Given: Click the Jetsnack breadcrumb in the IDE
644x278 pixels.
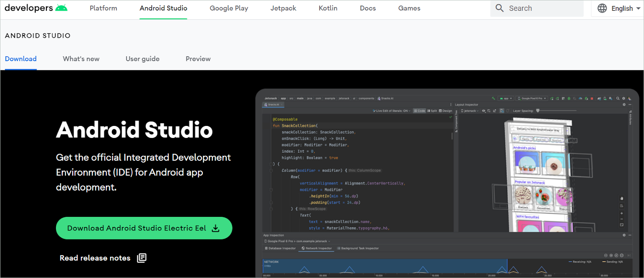Looking at the screenshot, I should pyautogui.click(x=270, y=98).
